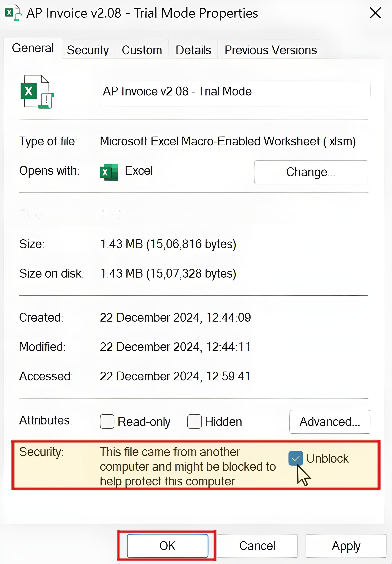This screenshot has height=564, width=392.
Task: Open the Details tab
Action: pos(193,50)
